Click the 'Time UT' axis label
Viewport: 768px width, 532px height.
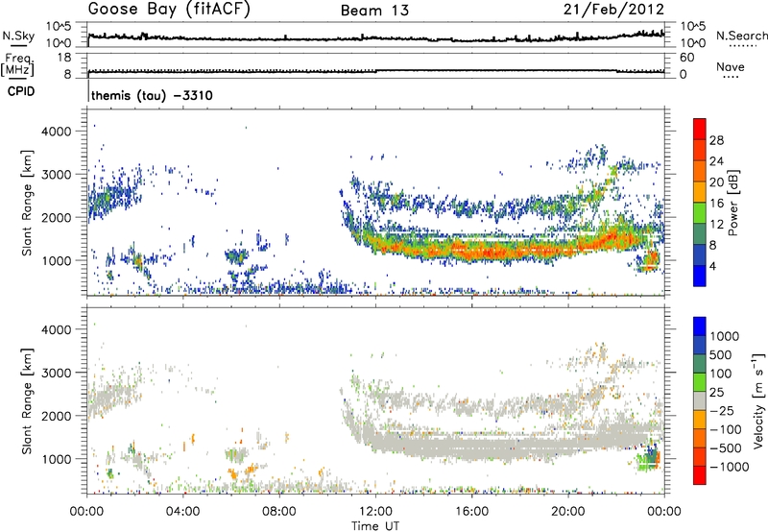click(375, 525)
